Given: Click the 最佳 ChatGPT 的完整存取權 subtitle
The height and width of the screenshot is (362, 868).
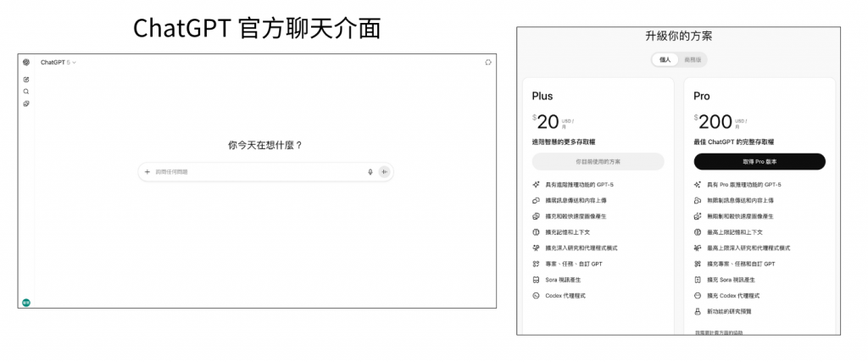Looking at the screenshot, I should point(734,142).
